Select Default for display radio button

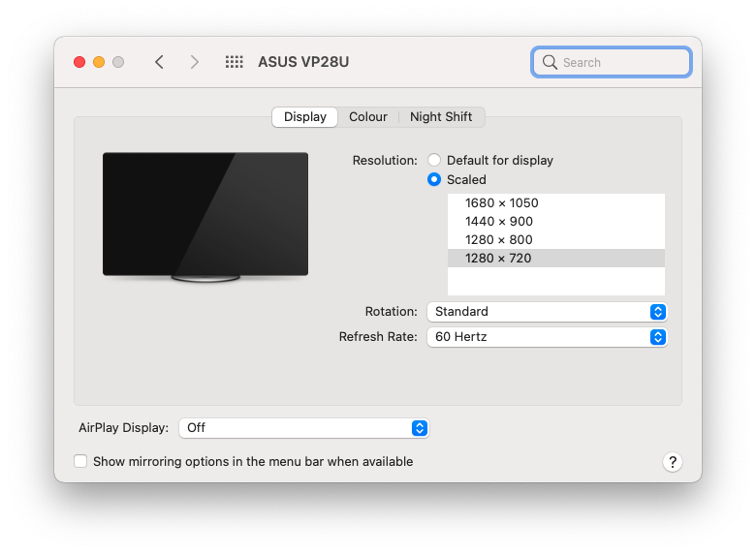[434, 160]
